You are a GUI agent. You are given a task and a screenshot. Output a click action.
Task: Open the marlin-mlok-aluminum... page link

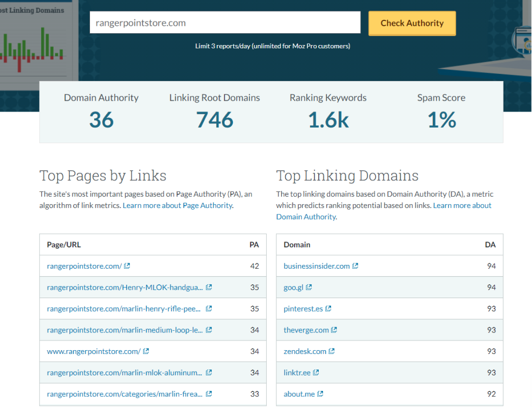click(x=124, y=372)
